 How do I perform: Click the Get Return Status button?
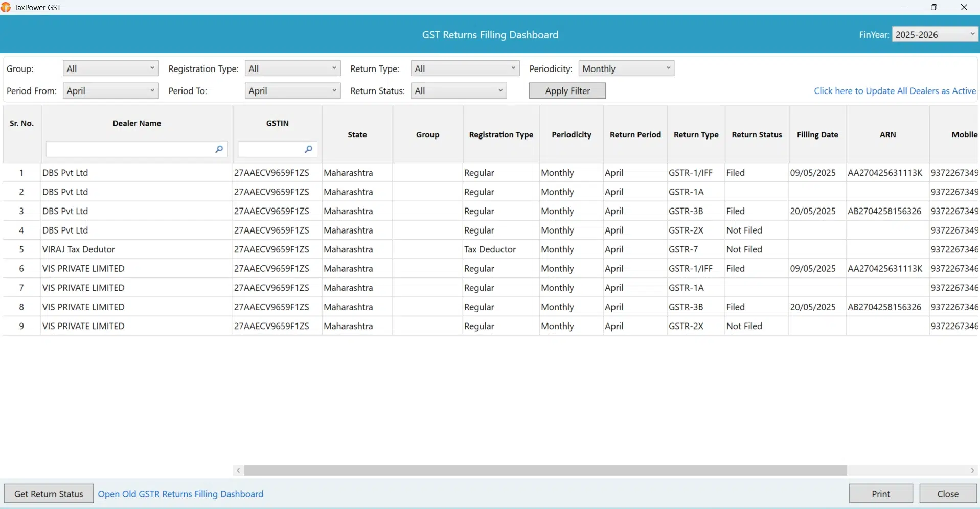[x=49, y=494]
